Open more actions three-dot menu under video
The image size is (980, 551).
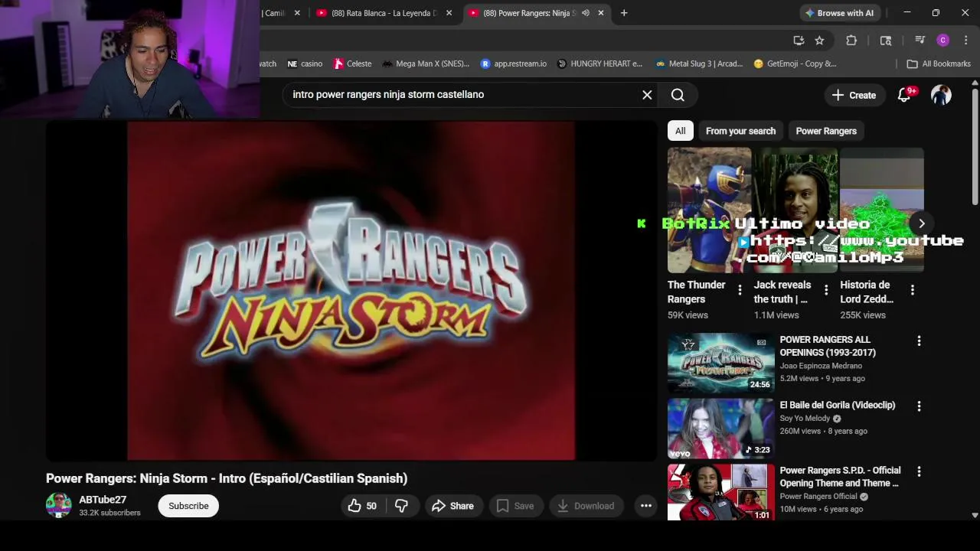[x=646, y=506]
